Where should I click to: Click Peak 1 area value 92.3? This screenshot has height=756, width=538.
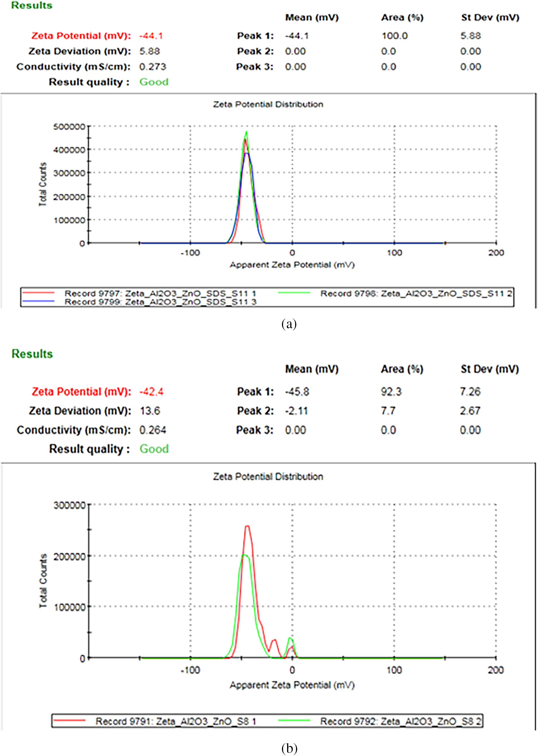(x=391, y=392)
